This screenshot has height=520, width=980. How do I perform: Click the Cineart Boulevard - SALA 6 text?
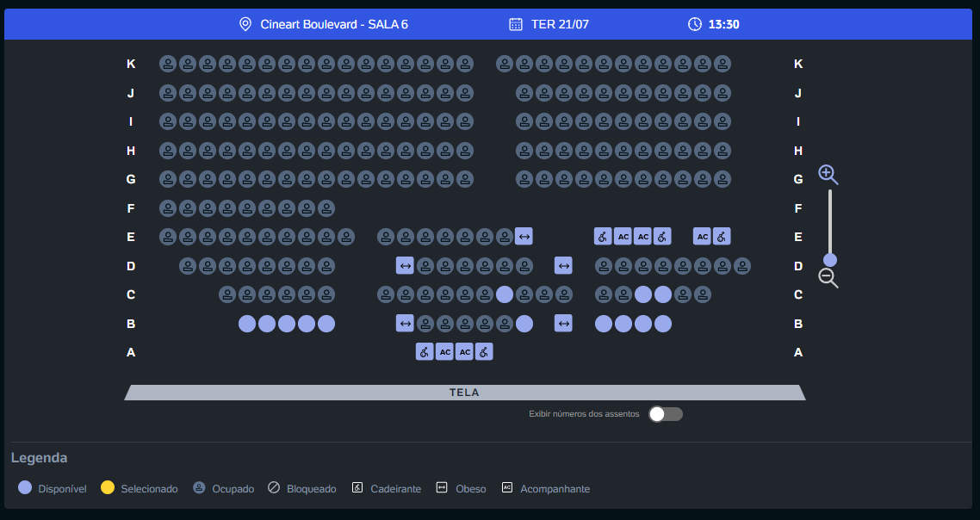tap(334, 24)
